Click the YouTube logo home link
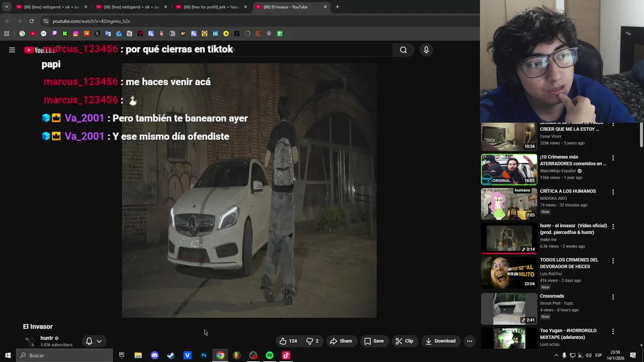The image size is (644, 362). pyautogui.click(x=40, y=50)
